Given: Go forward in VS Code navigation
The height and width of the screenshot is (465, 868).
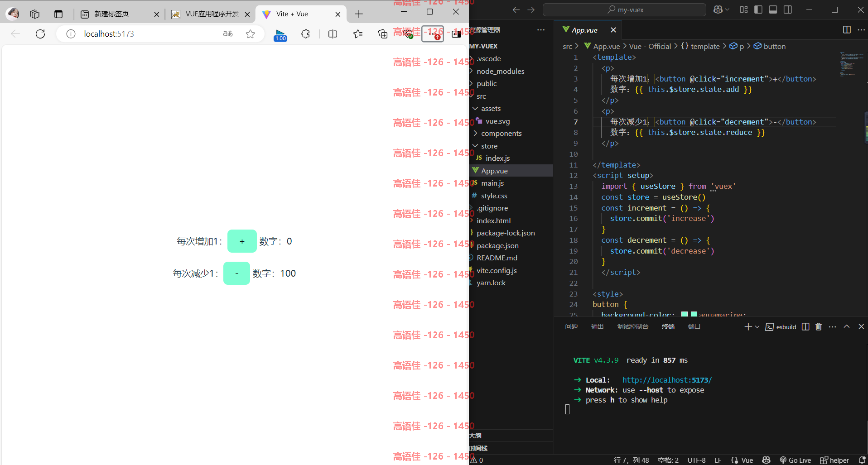Looking at the screenshot, I should tap(531, 10).
